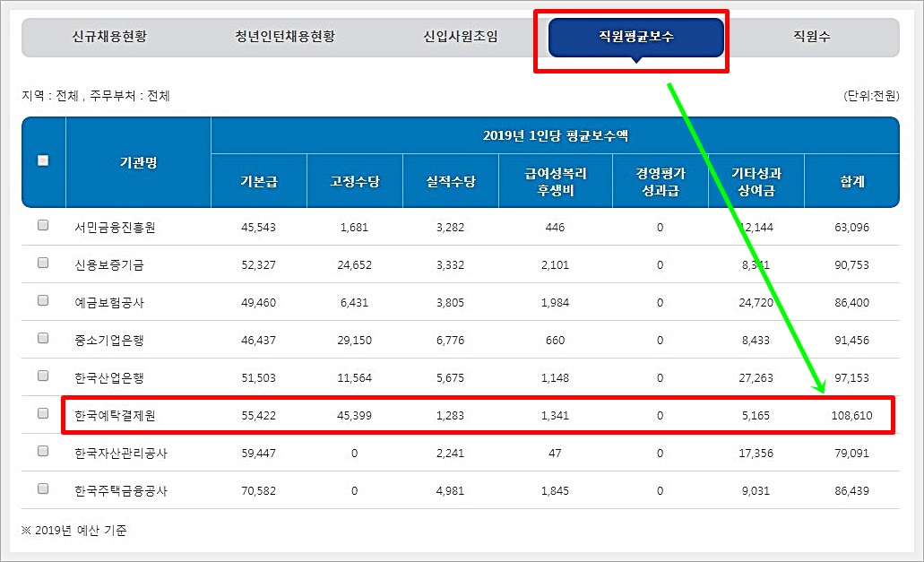Open the 청년인턴채용현황 tab
Image resolution: width=924 pixels, height=562 pixels.
tap(285, 37)
